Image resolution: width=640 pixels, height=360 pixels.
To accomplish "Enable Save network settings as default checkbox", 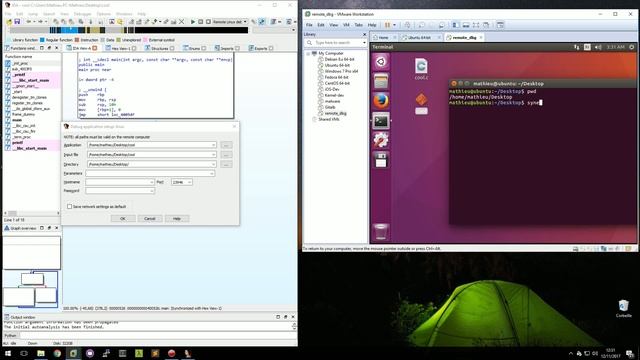I will [x=69, y=207].
